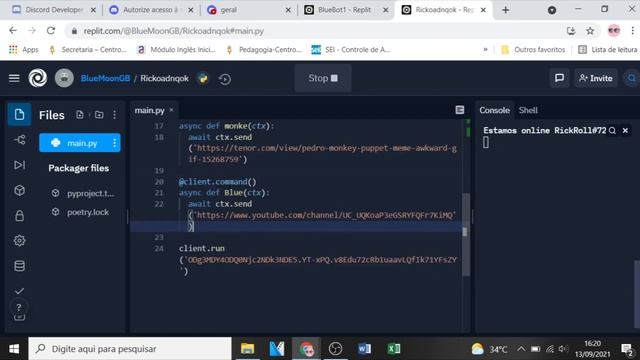The width and height of the screenshot is (640, 360).
Task: Stop the running repl
Action: [x=323, y=78]
